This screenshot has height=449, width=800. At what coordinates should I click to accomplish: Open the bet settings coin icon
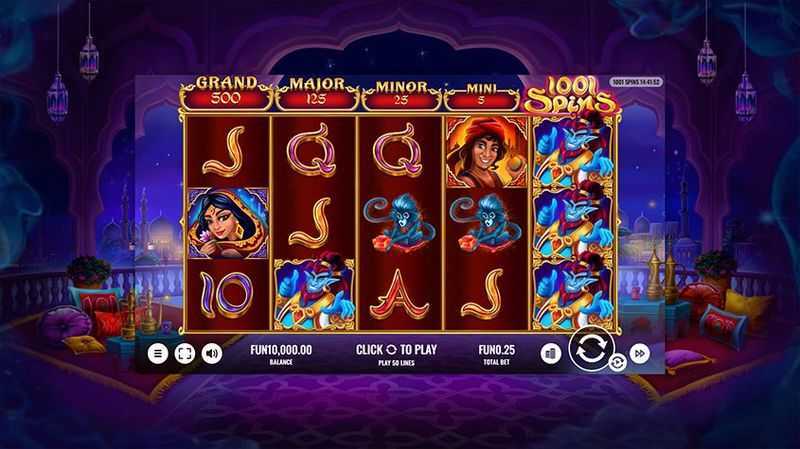pyautogui.click(x=551, y=353)
